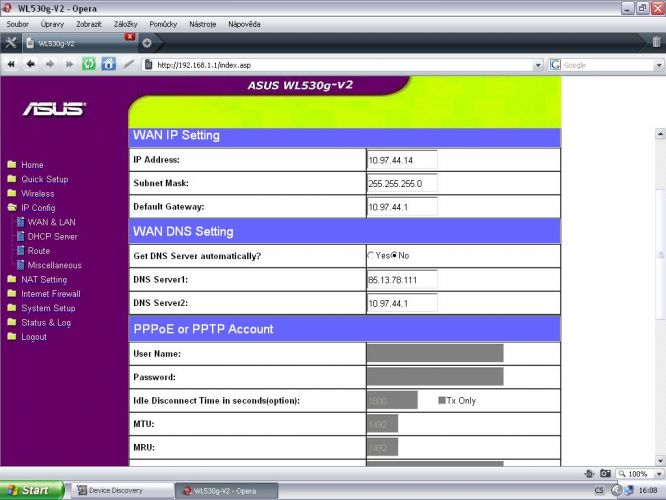The height and width of the screenshot is (500, 666).
Task: Click the rewind navigation button
Action: 11,65
